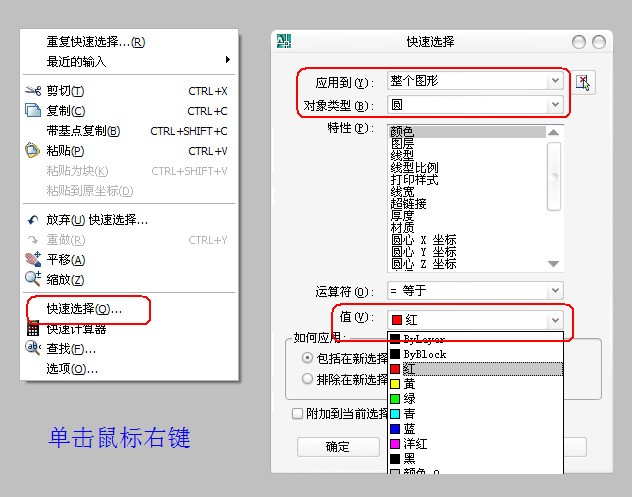Select 线型 in properties list
Image resolution: width=632 pixels, height=497 pixels.
coord(467,156)
